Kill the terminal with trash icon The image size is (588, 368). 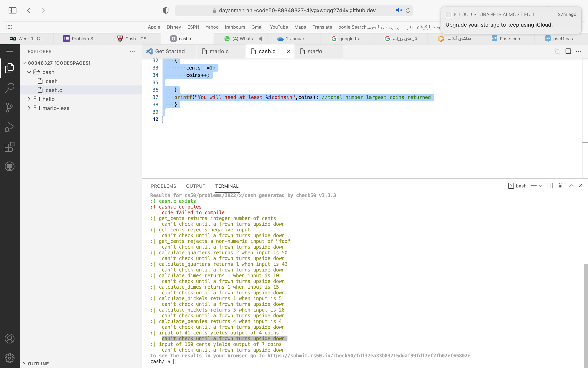pos(560,186)
